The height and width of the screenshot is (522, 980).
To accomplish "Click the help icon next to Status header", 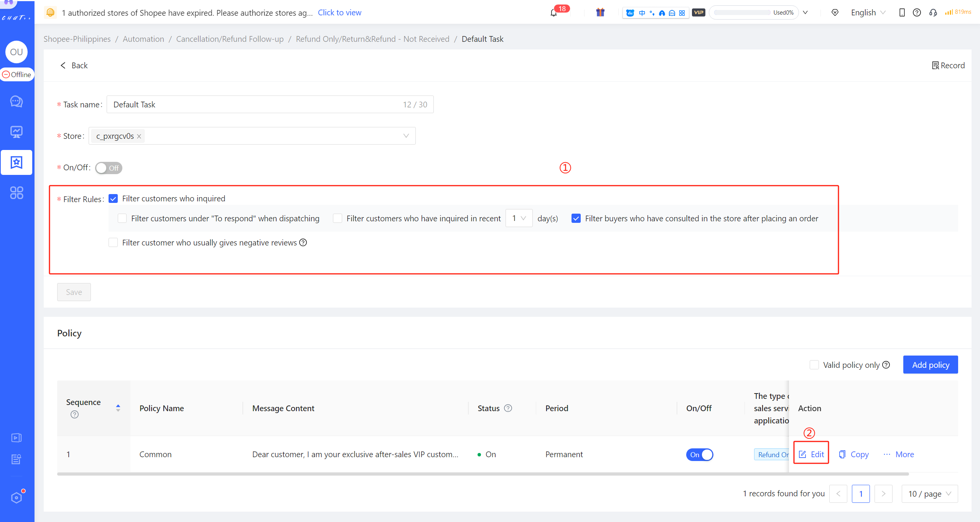I will click(x=508, y=408).
